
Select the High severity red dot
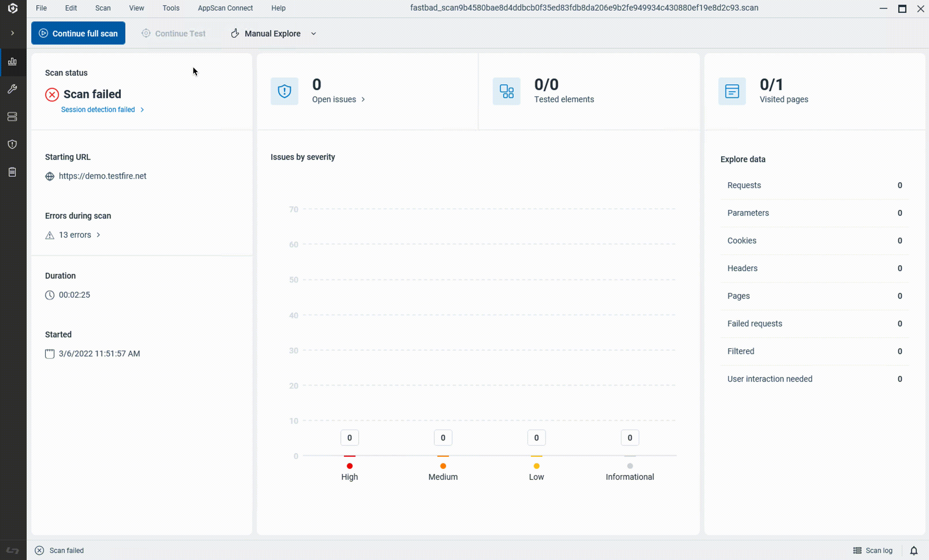tap(349, 466)
